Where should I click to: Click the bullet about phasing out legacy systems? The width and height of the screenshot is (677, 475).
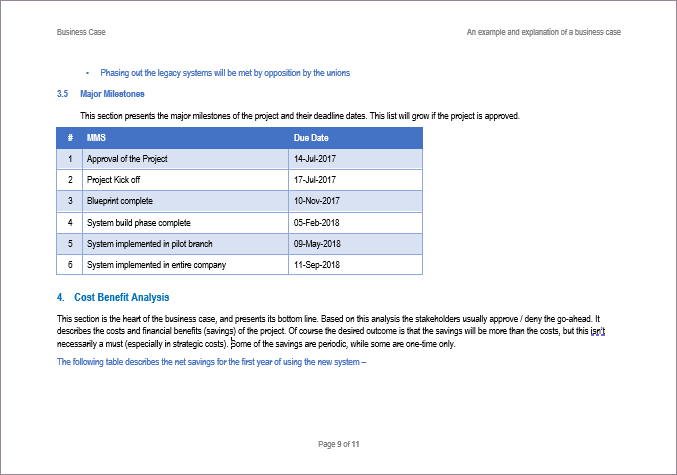tap(224, 73)
